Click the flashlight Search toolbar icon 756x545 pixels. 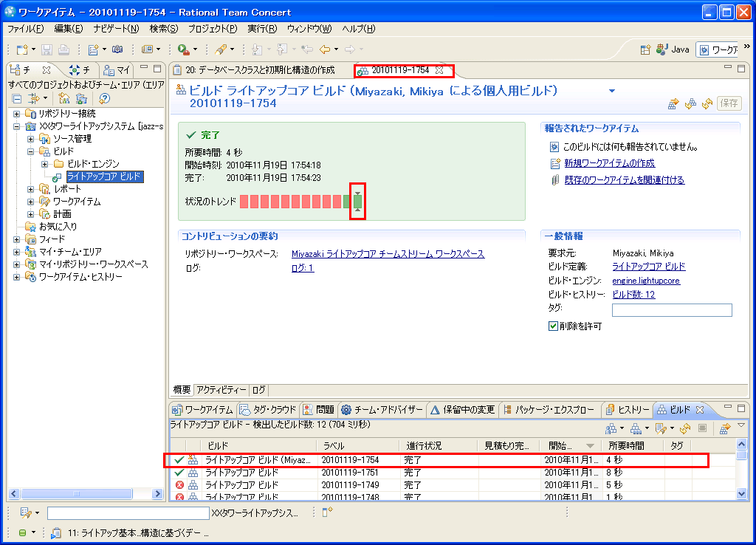click(x=220, y=49)
